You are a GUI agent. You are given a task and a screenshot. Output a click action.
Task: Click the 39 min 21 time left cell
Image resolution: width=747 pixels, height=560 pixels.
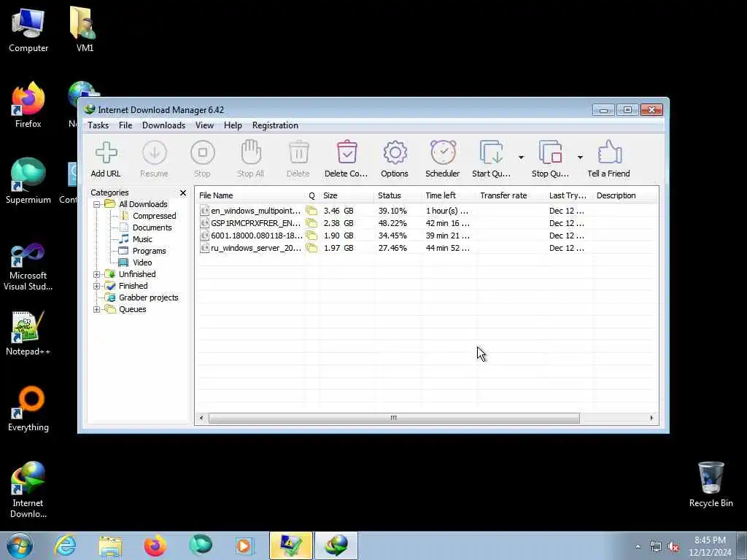(x=448, y=236)
